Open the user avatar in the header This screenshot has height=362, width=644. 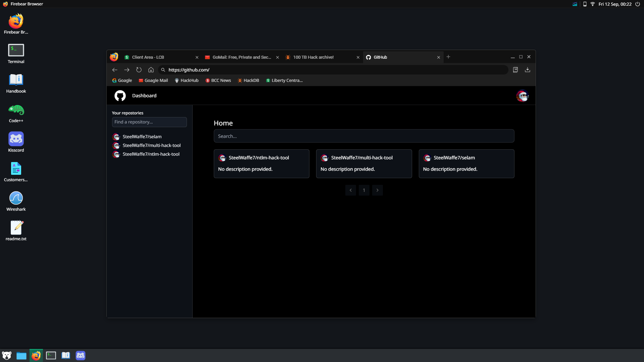[x=522, y=96]
